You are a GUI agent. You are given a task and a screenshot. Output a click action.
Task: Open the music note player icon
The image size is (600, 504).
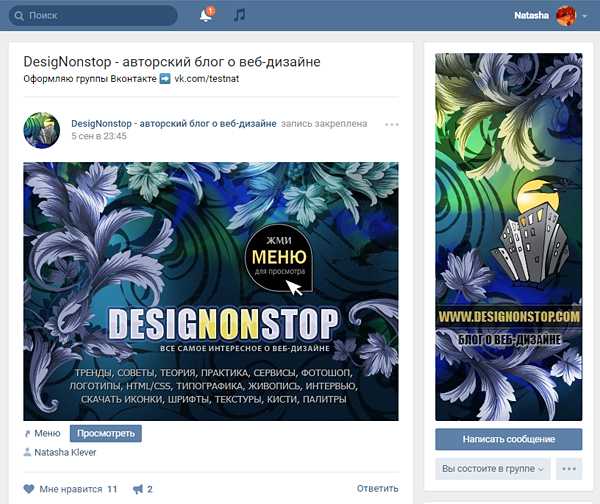[240, 15]
